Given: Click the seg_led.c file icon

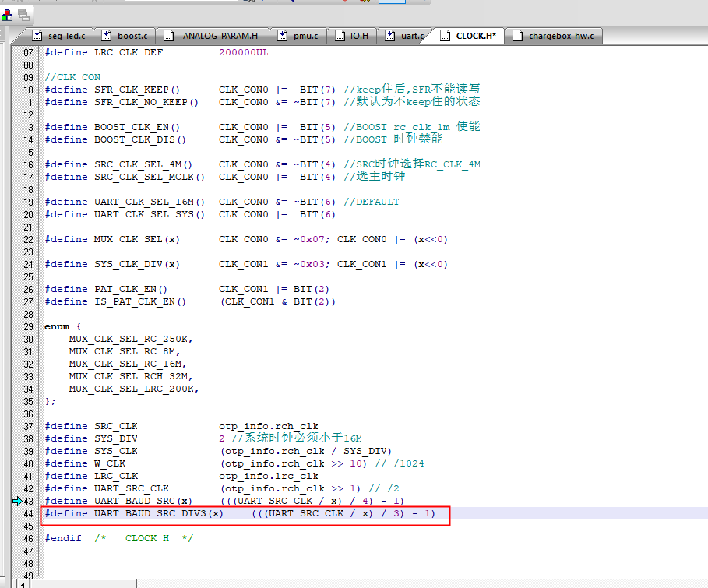Looking at the screenshot, I should tap(37, 36).
